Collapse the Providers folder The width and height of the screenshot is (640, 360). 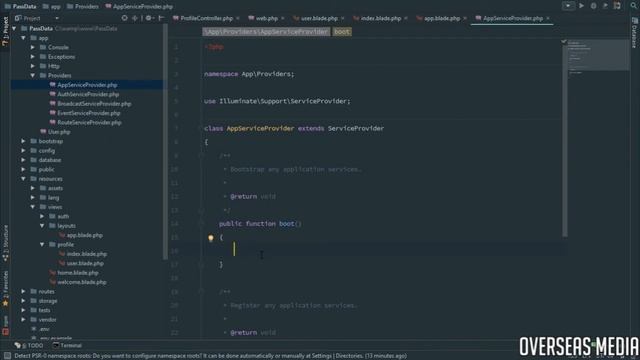coord(33,76)
